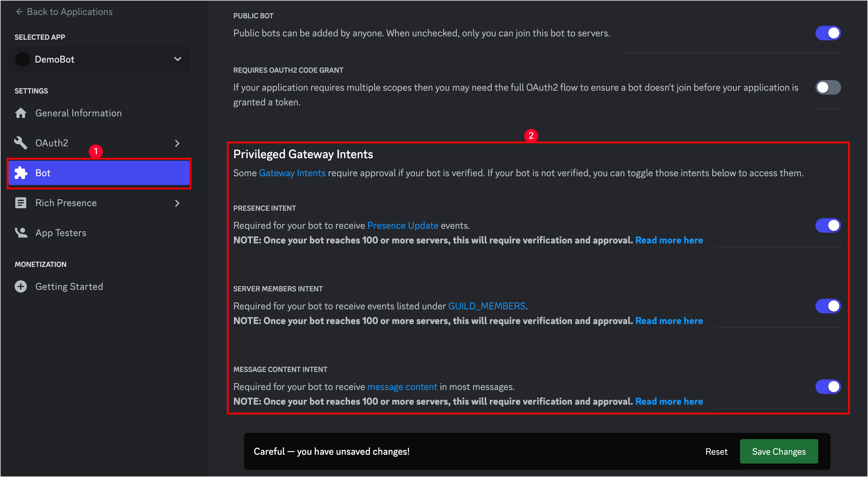Select the Bot puzzle piece icon

point(20,173)
